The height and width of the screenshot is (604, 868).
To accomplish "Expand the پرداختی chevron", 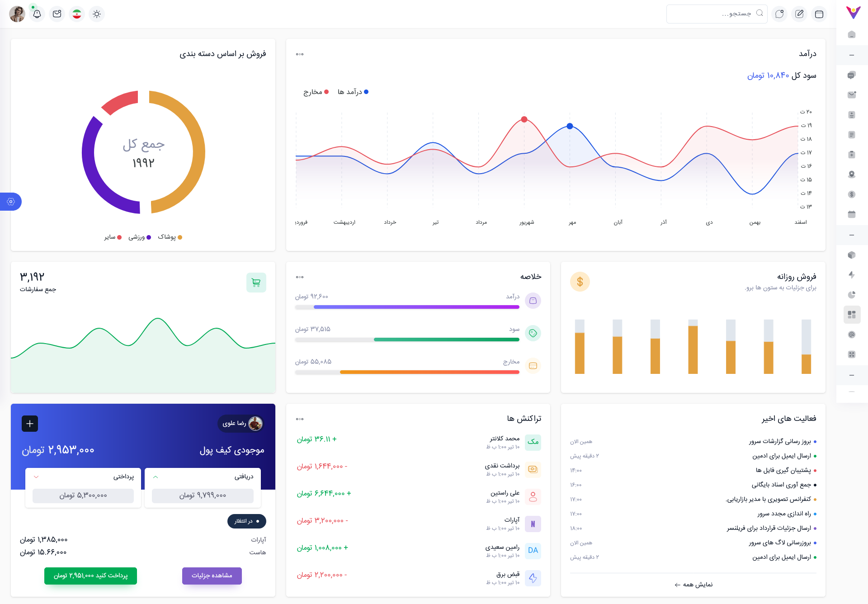I will (36, 477).
